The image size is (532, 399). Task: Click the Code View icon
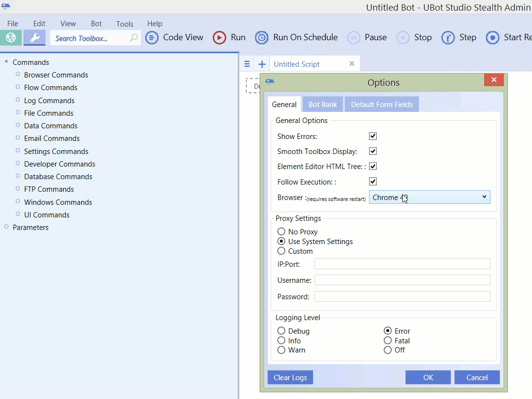click(152, 37)
